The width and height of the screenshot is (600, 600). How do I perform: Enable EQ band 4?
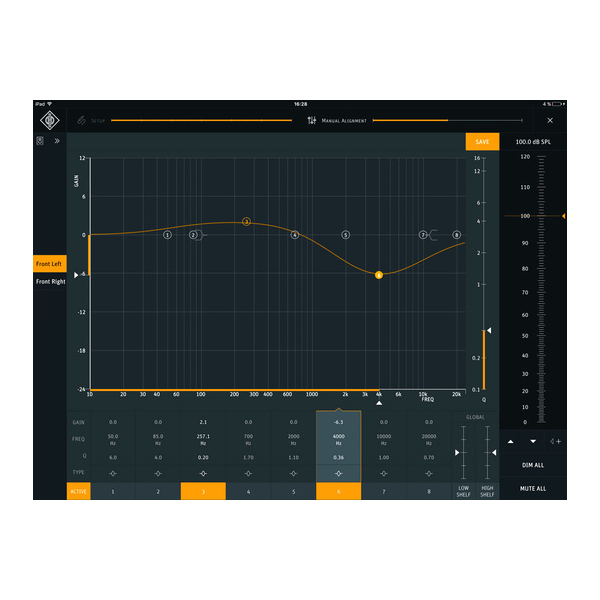tap(248, 491)
